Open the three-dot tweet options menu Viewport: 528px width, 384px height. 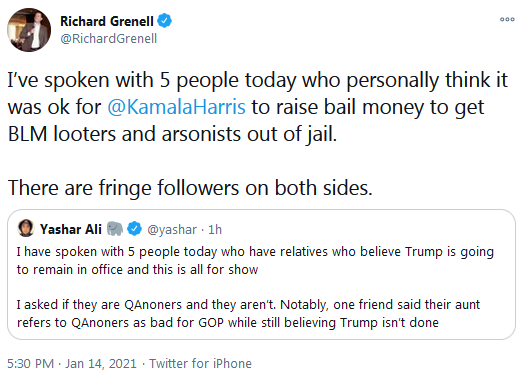pos(507,20)
